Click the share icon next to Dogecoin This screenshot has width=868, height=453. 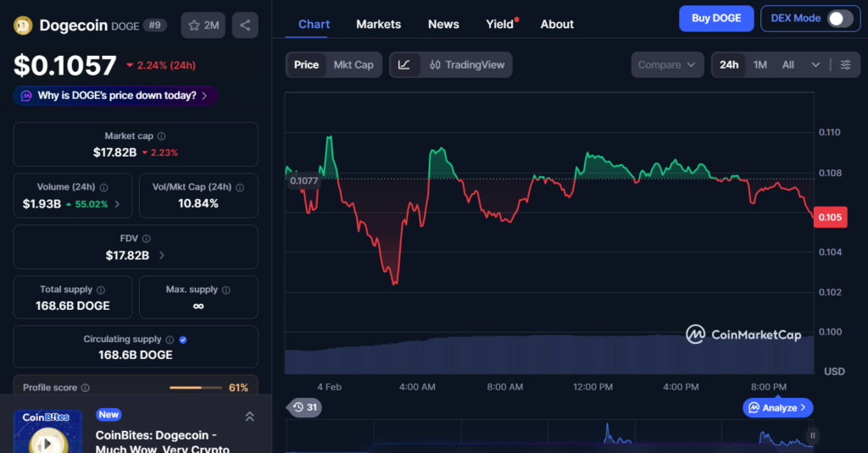tap(245, 25)
